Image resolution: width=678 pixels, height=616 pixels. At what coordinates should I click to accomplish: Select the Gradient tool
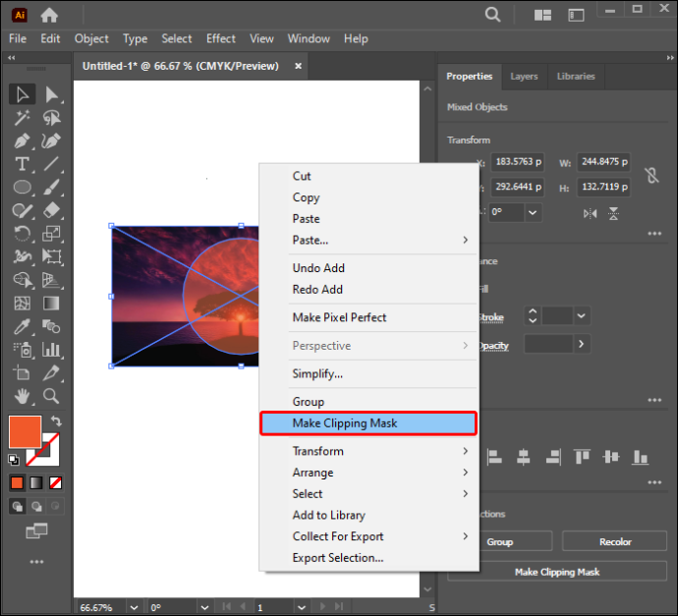(51, 304)
